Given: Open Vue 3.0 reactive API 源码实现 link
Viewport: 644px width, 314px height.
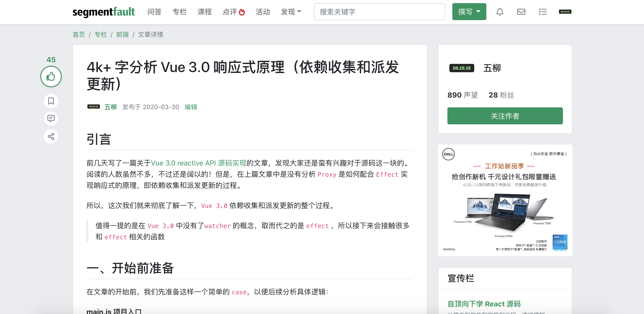Looking at the screenshot, I should [198, 163].
